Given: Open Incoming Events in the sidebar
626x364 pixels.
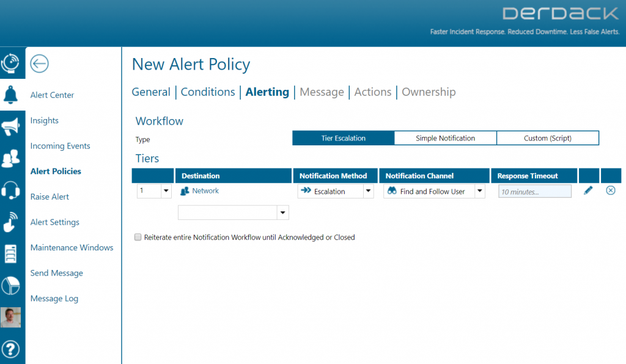Looking at the screenshot, I should coord(61,146).
